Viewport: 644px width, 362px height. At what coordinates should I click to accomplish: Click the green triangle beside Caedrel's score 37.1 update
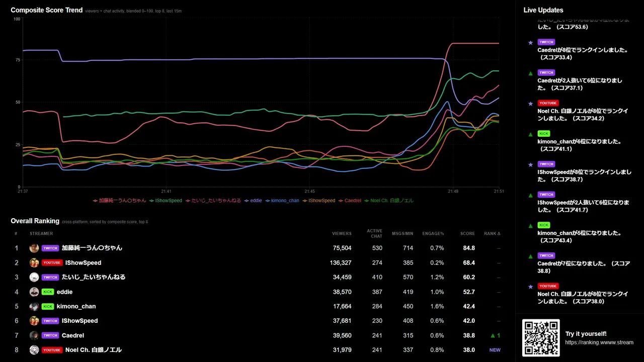pyautogui.click(x=530, y=73)
